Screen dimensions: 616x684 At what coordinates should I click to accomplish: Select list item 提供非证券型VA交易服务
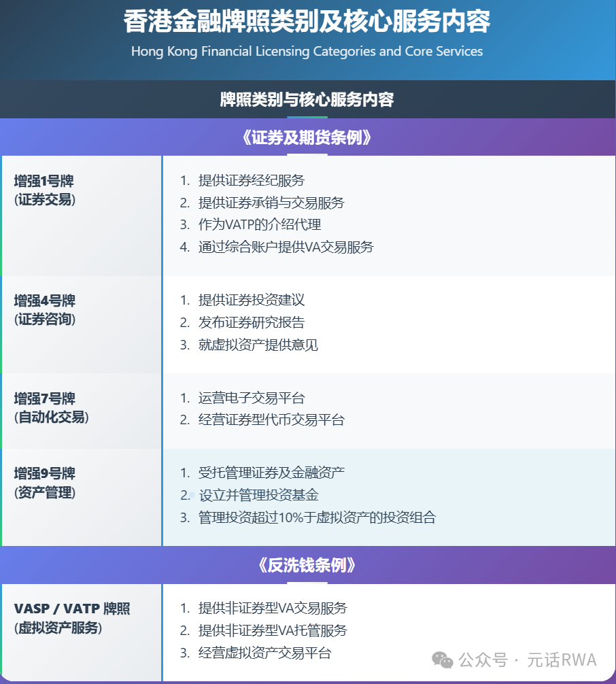(273, 608)
